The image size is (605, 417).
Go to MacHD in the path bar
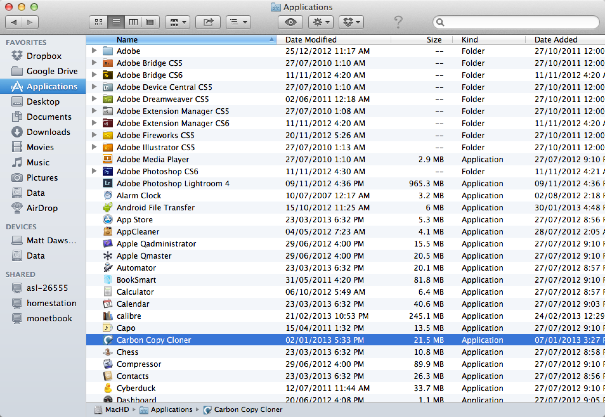[x=112, y=410]
